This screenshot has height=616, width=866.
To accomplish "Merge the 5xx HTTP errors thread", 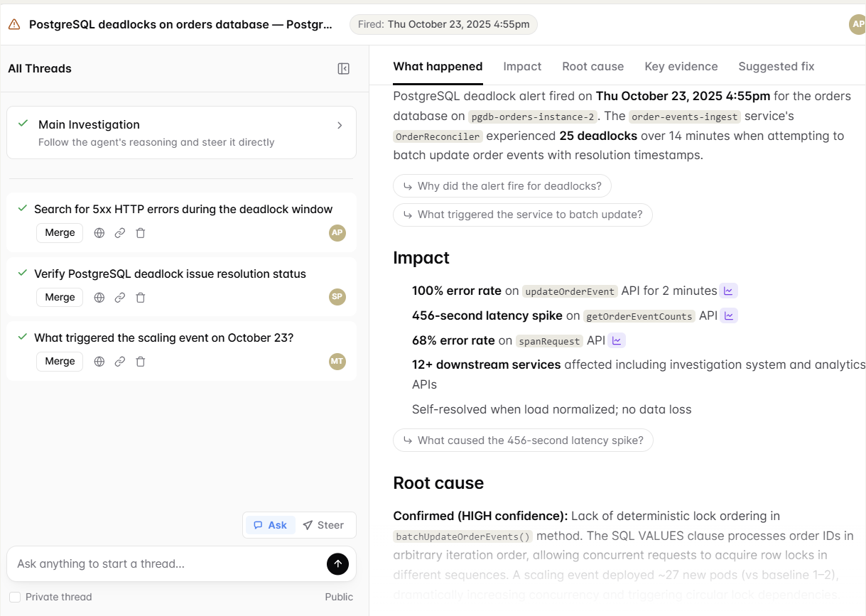I will coord(60,233).
